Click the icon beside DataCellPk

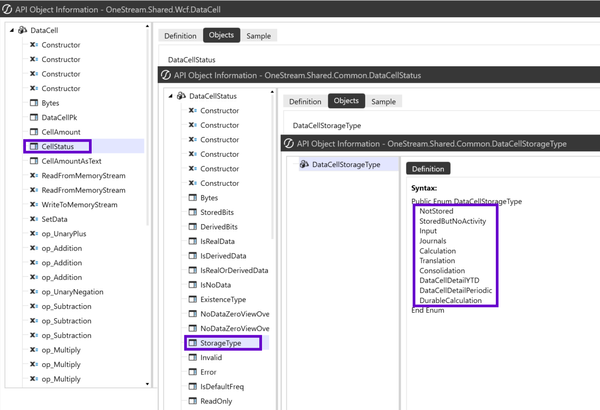33,117
